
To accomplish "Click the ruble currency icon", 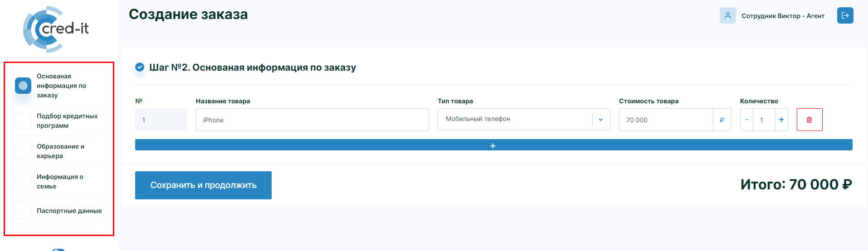I will [722, 120].
